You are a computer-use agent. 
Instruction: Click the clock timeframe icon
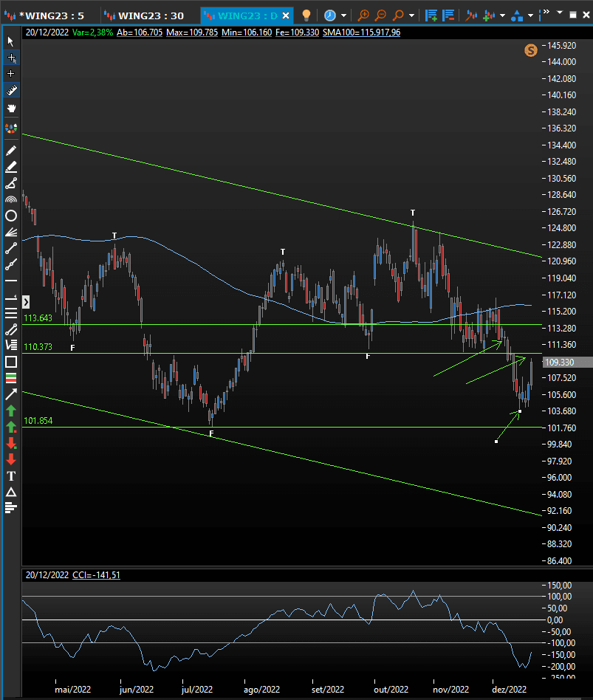(330, 16)
